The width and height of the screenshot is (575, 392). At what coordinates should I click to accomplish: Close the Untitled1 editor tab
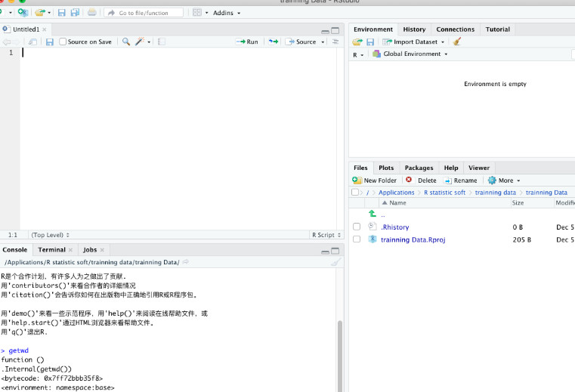[45, 29]
